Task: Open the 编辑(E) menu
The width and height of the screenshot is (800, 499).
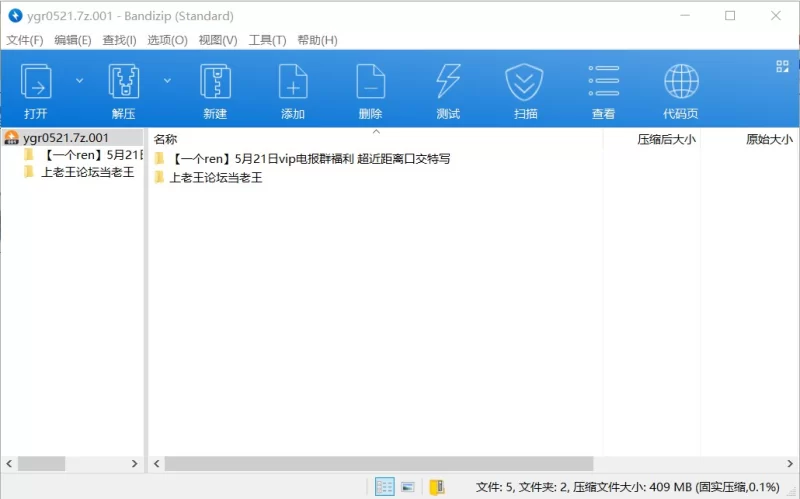Action: coord(73,40)
